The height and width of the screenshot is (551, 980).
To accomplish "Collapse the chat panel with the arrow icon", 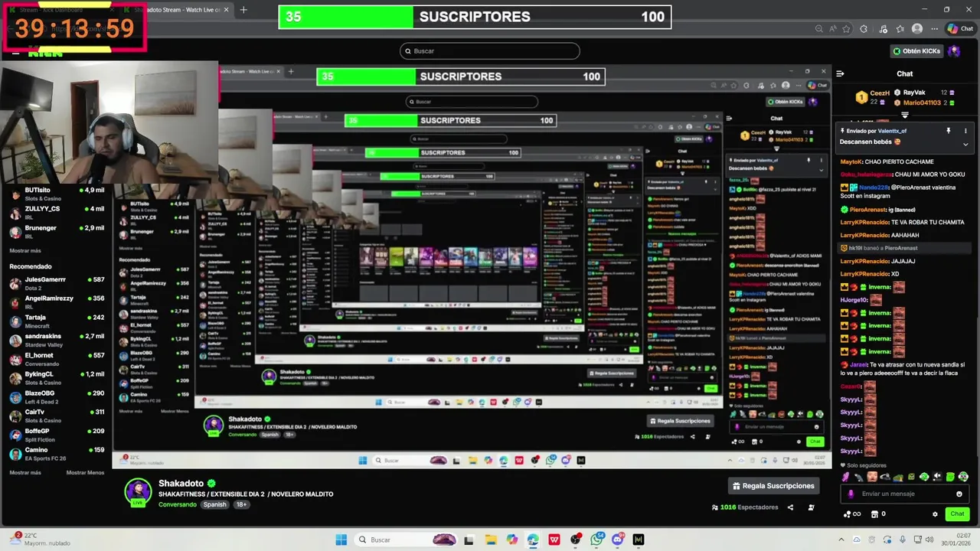I will coord(840,73).
